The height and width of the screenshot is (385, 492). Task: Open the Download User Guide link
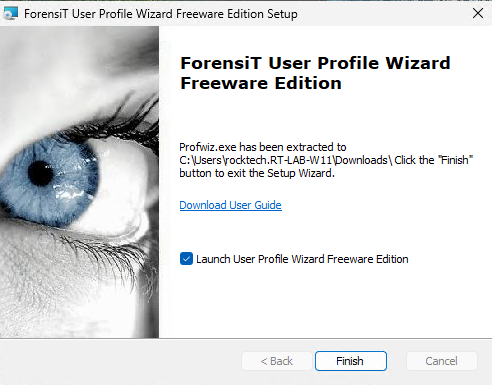click(230, 205)
